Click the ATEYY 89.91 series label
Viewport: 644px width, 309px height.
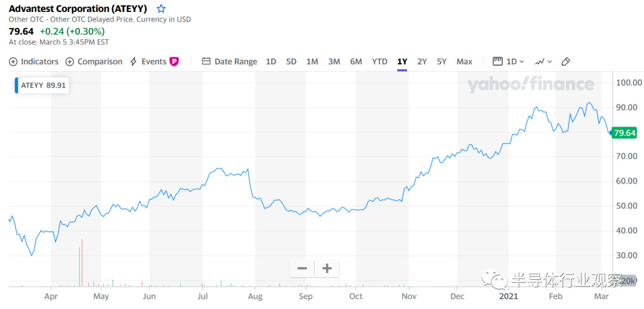tap(41, 85)
